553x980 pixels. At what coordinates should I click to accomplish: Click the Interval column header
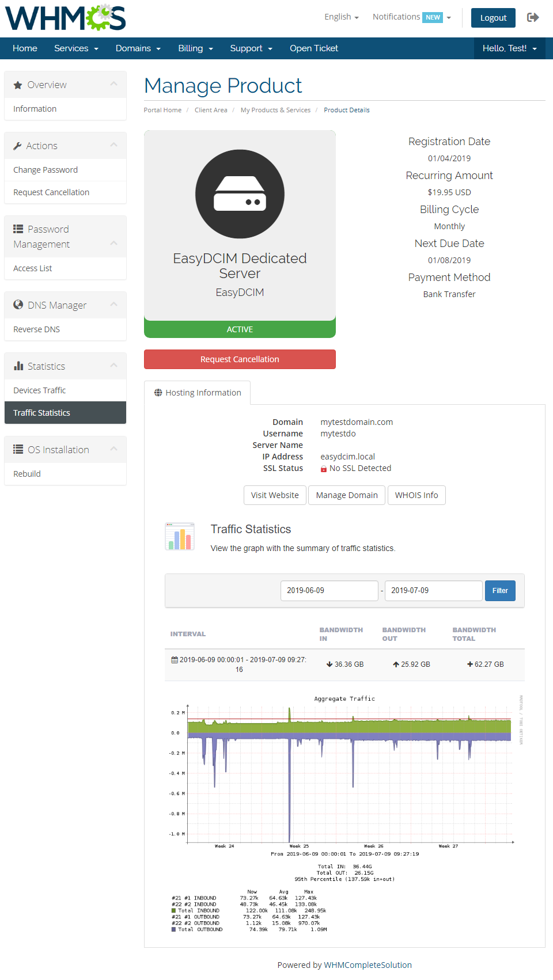coord(188,634)
